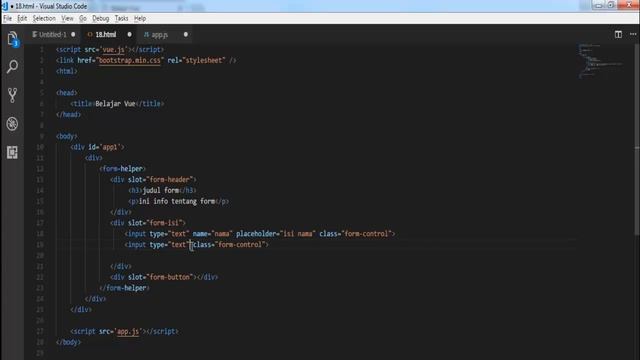The height and width of the screenshot is (360, 640).
Task: Click line number 20 in the gutter
Action: [40, 256]
